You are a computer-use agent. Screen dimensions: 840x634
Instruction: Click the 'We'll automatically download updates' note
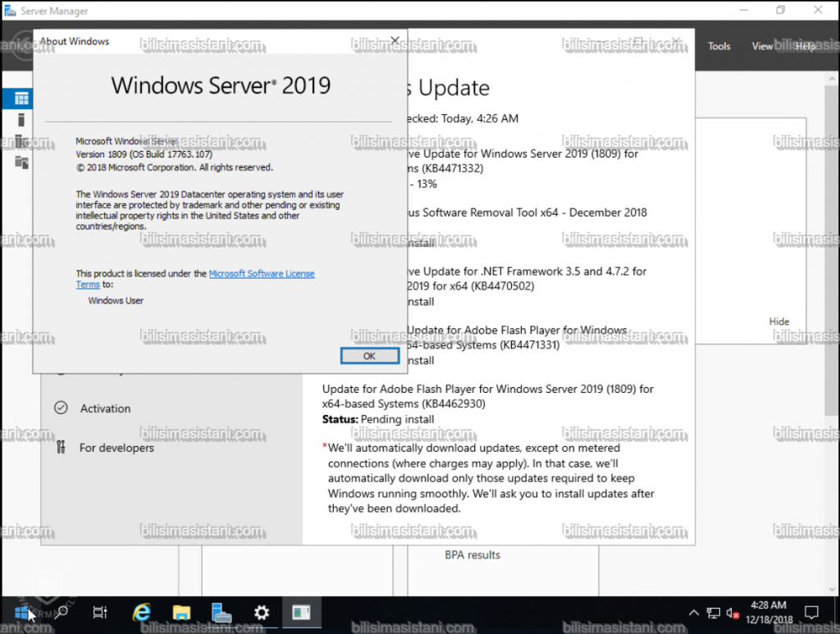coord(491,478)
